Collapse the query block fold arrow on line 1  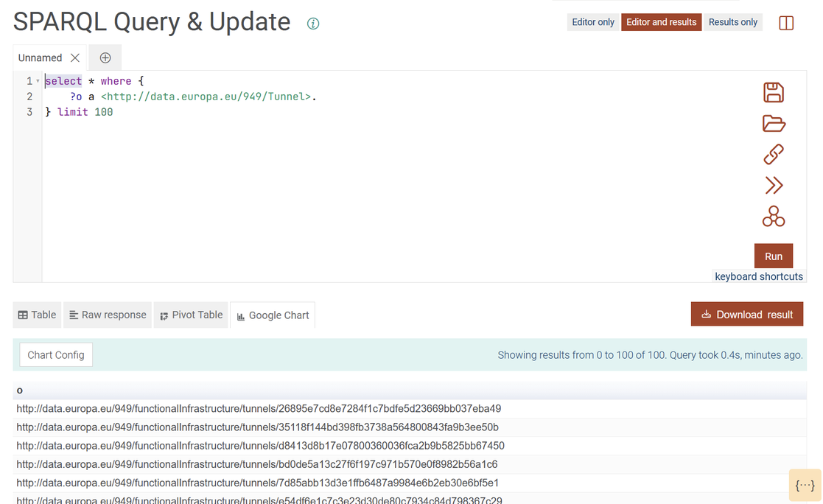point(38,81)
